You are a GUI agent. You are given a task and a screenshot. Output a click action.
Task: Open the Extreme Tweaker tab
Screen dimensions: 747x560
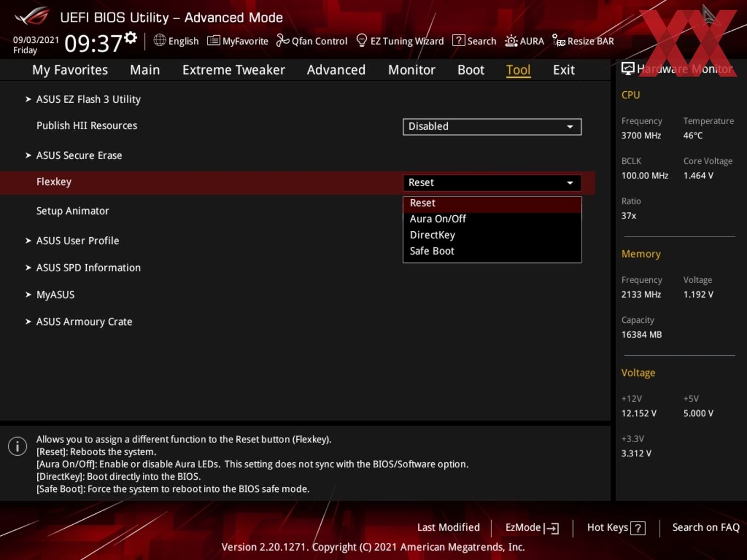(233, 70)
